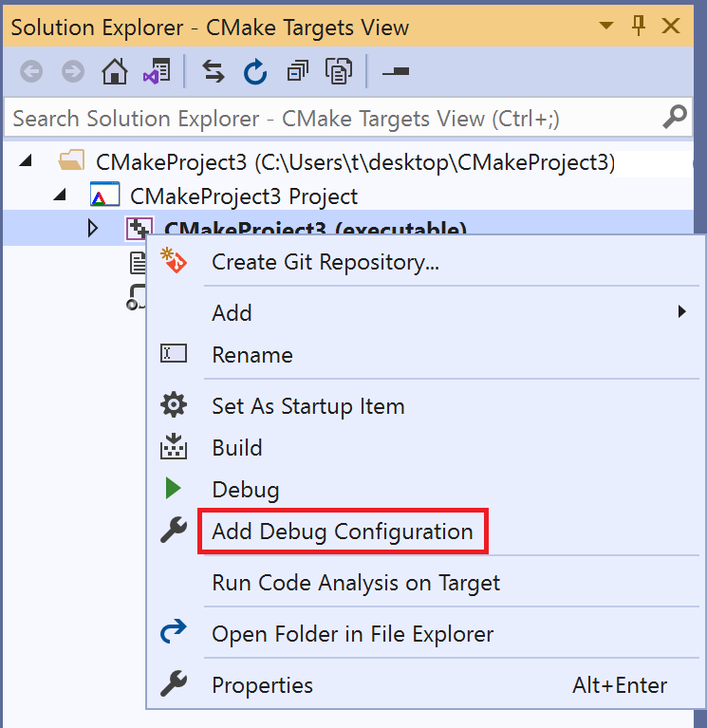This screenshot has height=728, width=707.
Task: Click the CMakeProject3 folder icon
Action: click(71, 160)
